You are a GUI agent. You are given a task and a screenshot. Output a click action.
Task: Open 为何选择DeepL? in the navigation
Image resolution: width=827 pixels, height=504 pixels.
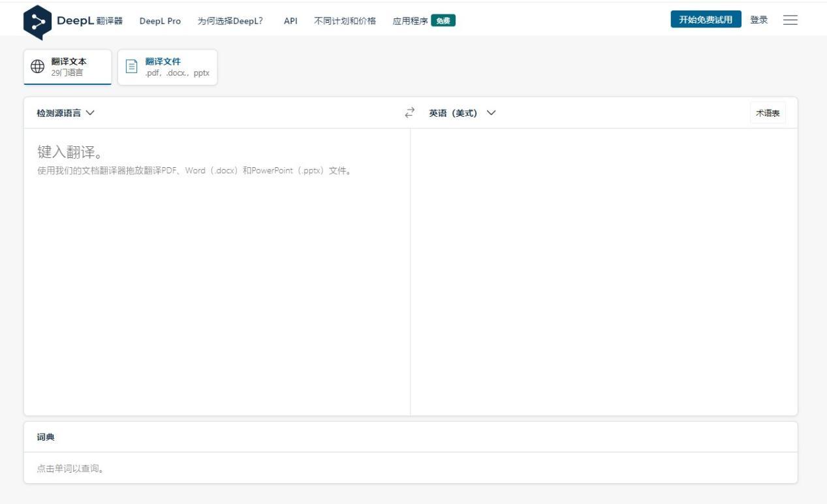click(230, 21)
